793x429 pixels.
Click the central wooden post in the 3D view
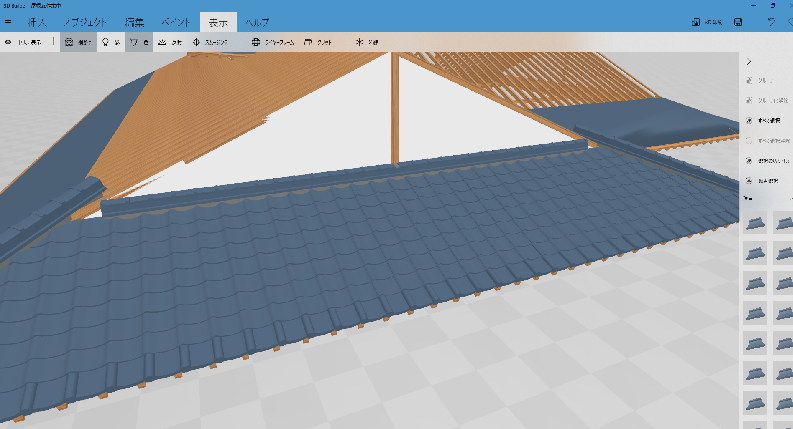395,109
